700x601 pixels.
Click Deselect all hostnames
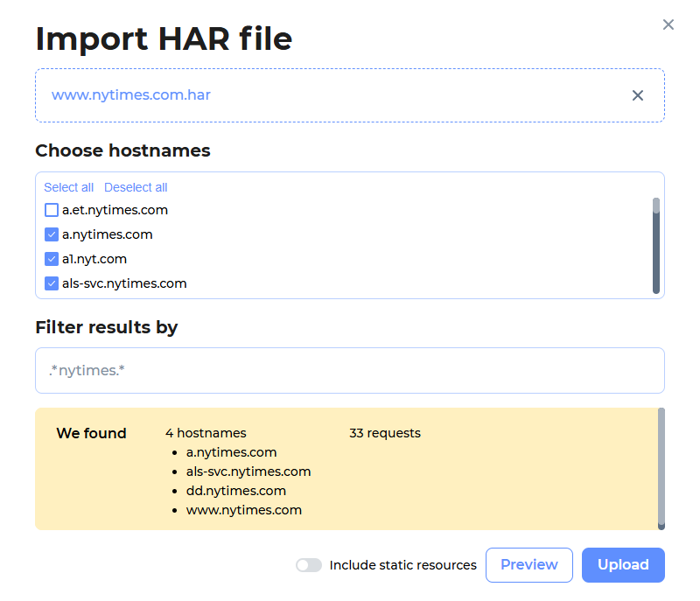click(136, 187)
